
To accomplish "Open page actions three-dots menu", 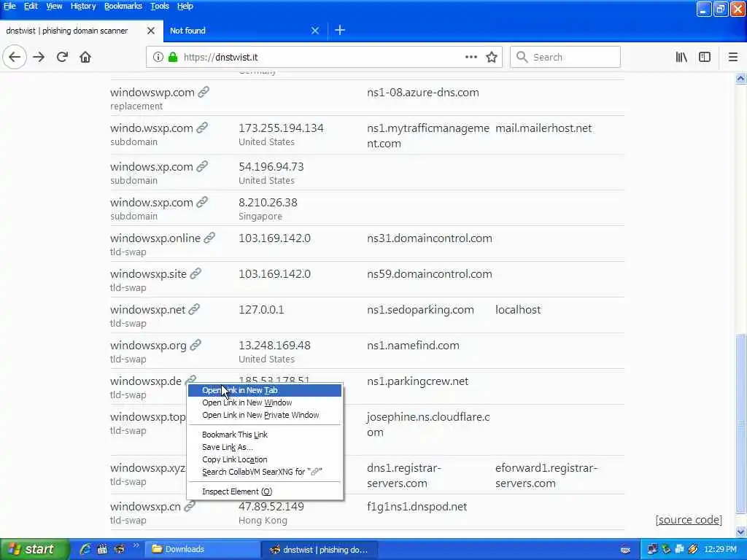I will (471, 57).
